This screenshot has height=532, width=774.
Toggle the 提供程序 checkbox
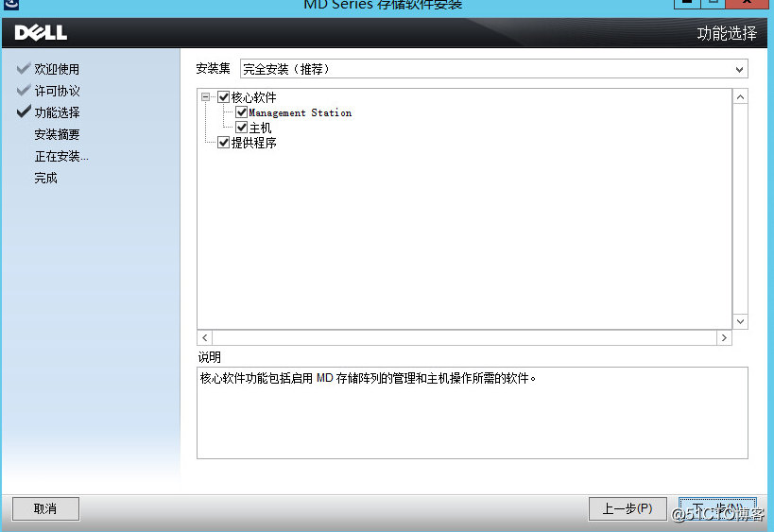click(224, 143)
